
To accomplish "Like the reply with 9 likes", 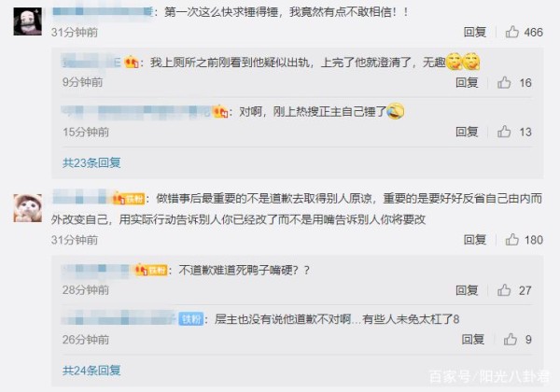I will tap(511, 339).
